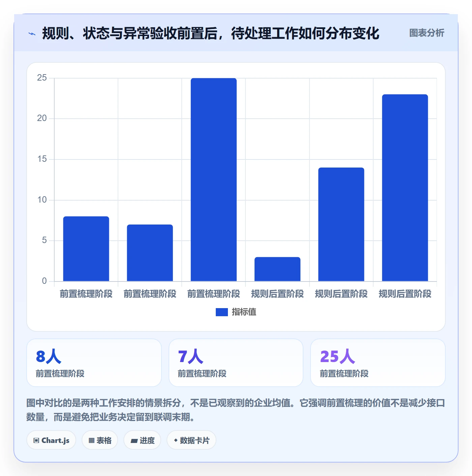Toggle the 指标值 legend color swatch
The height and width of the screenshot is (476, 472).
[x=222, y=312]
